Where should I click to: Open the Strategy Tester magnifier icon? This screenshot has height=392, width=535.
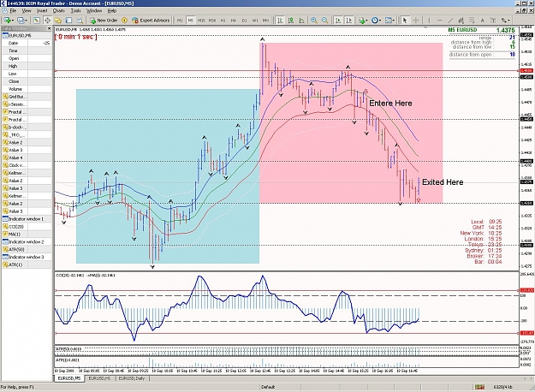click(x=80, y=21)
